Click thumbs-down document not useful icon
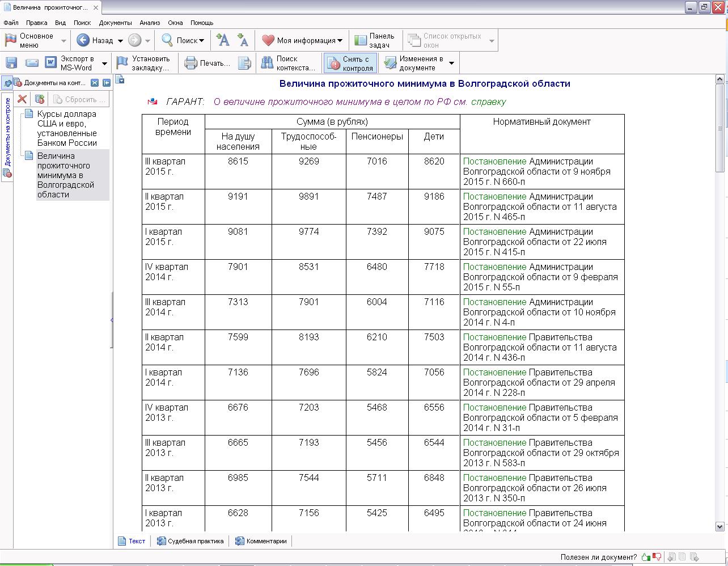 click(x=657, y=557)
